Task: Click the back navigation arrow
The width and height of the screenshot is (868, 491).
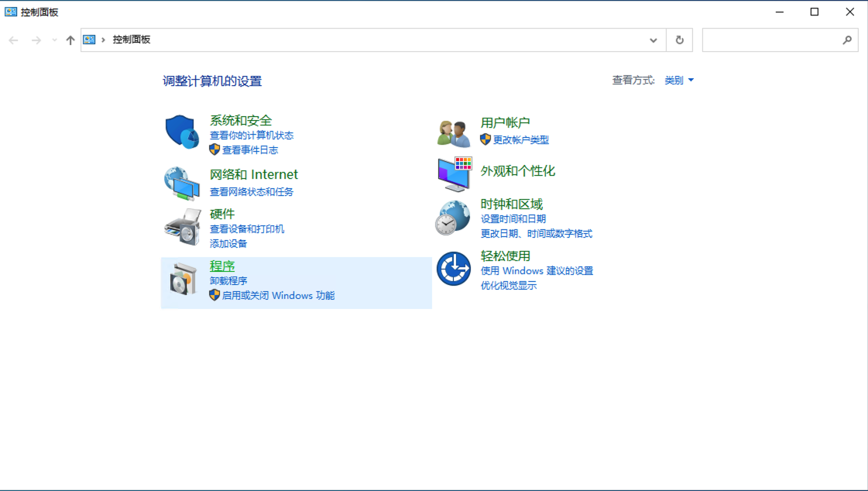Action: [x=13, y=39]
